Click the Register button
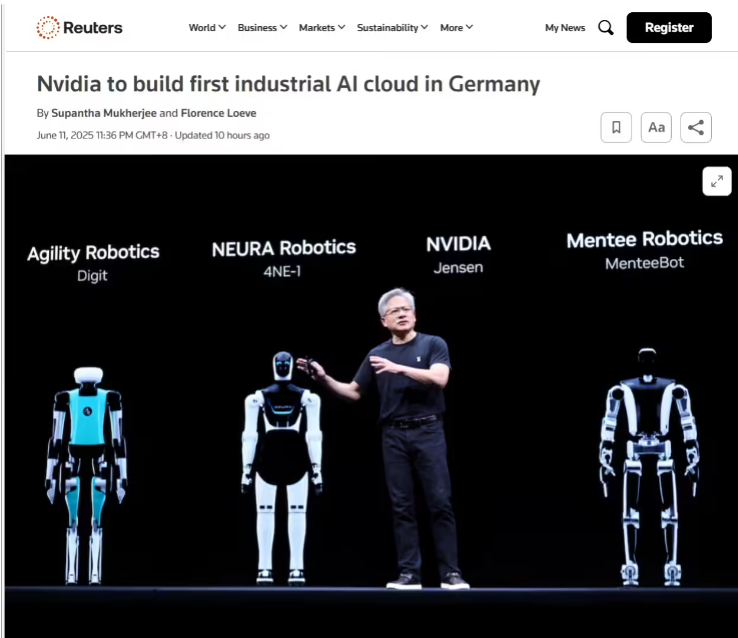The width and height of the screenshot is (738, 638). (669, 28)
